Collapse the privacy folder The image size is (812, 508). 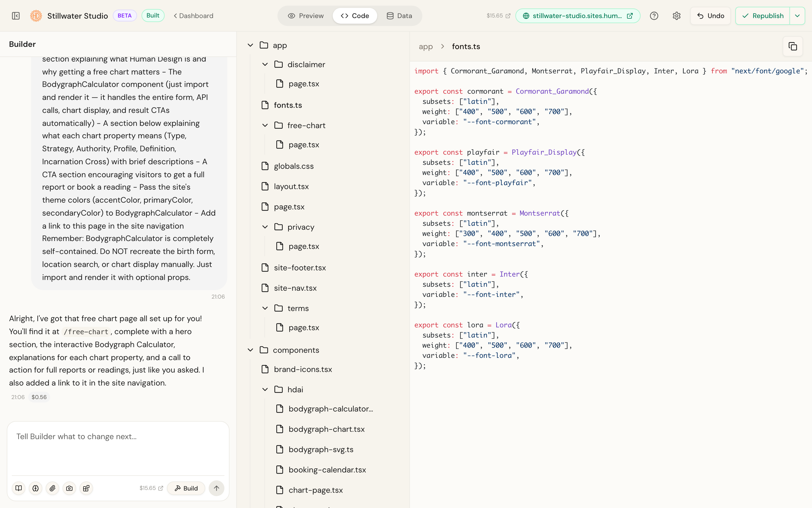(265, 227)
